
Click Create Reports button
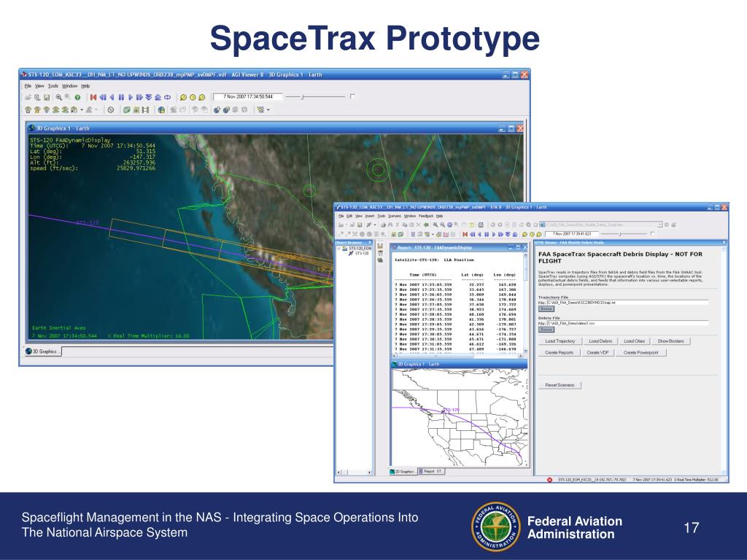(560, 353)
